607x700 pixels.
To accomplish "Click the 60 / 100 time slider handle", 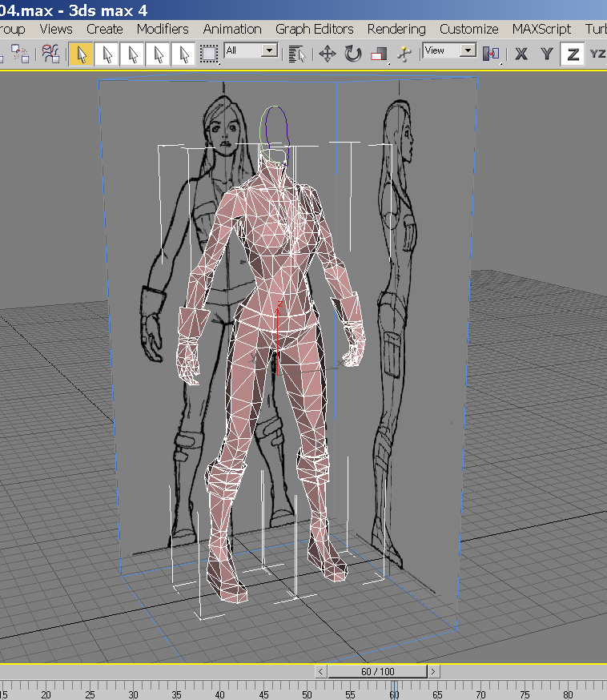I will (377, 671).
